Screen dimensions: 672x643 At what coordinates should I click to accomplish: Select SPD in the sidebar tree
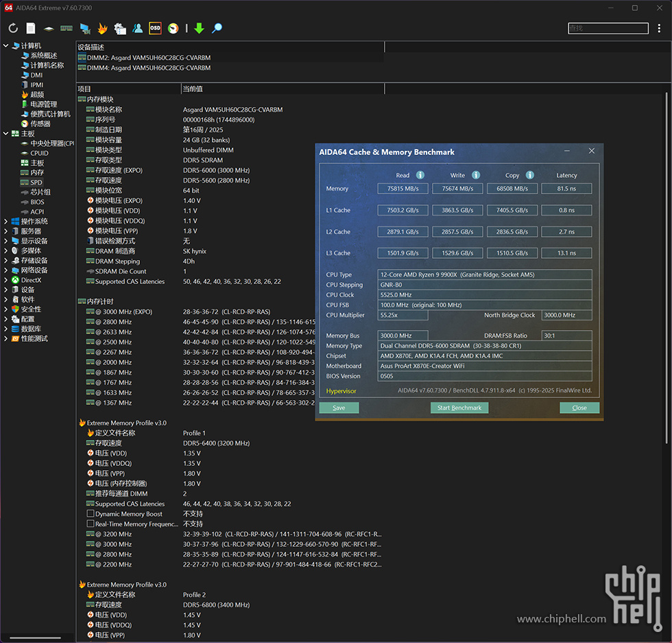click(x=36, y=183)
